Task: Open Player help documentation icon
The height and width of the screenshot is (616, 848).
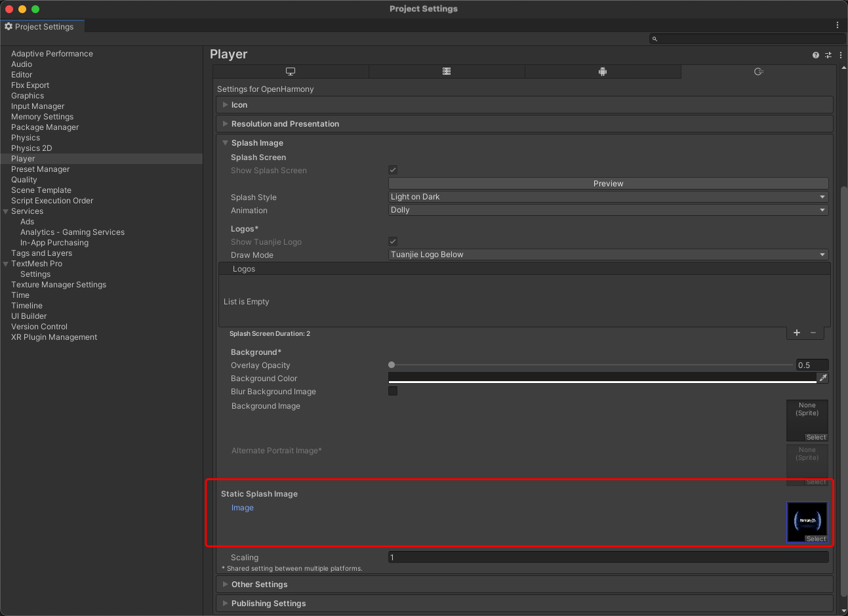Action: pyautogui.click(x=816, y=55)
